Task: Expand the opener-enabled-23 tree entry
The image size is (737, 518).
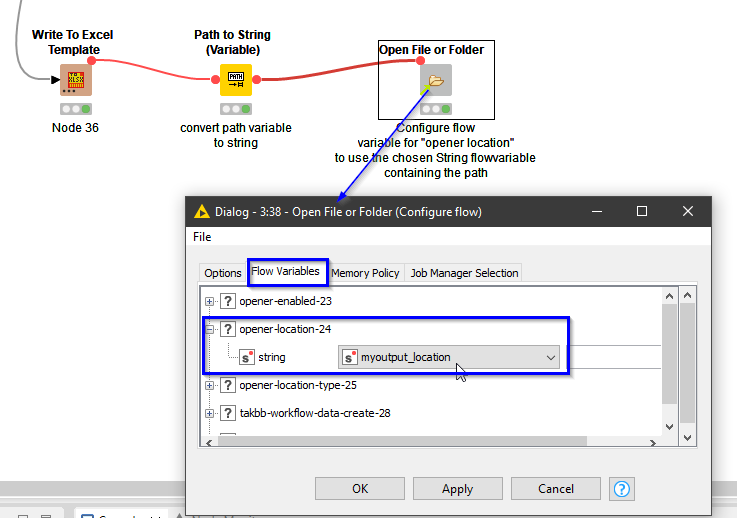Action: click(x=209, y=301)
